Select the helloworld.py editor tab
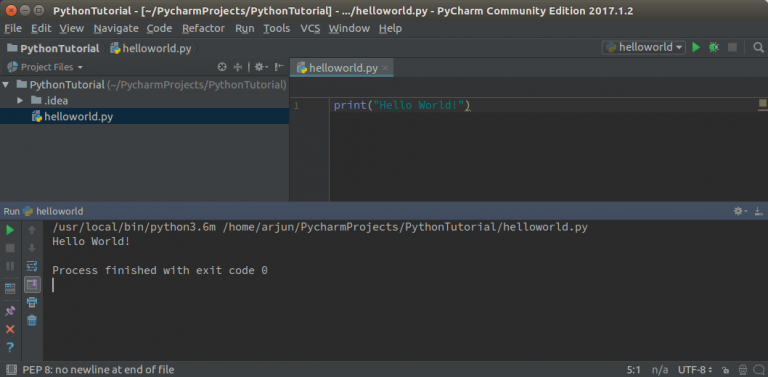 click(x=341, y=68)
